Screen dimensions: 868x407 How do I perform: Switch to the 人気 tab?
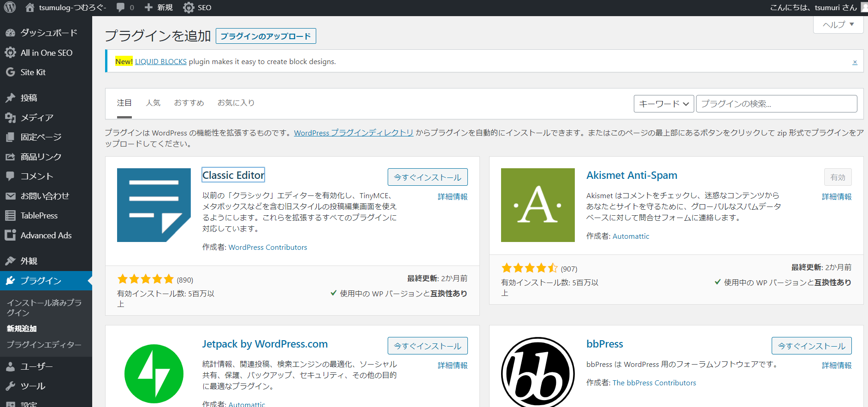pyautogui.click(x=153, y=103)
